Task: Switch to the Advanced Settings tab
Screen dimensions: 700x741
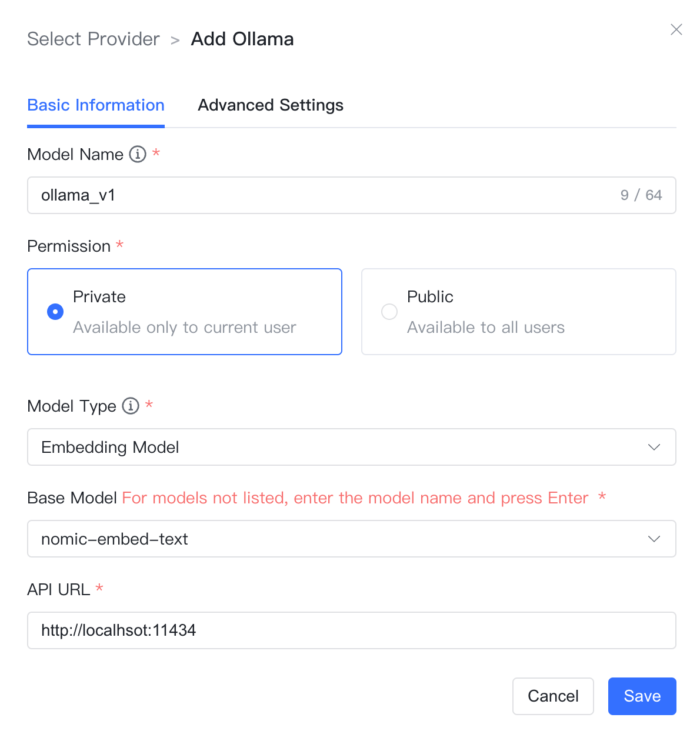Action: [x=271, y=105]
